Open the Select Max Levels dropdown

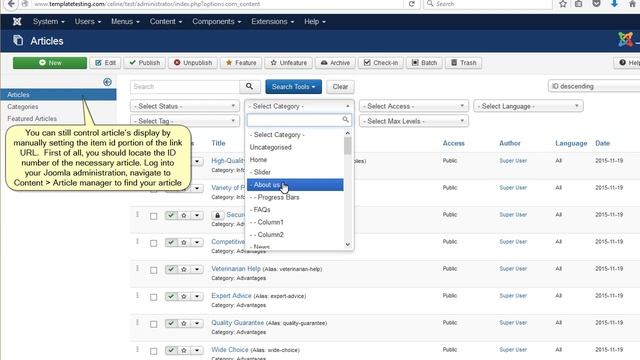pos(414,121)
